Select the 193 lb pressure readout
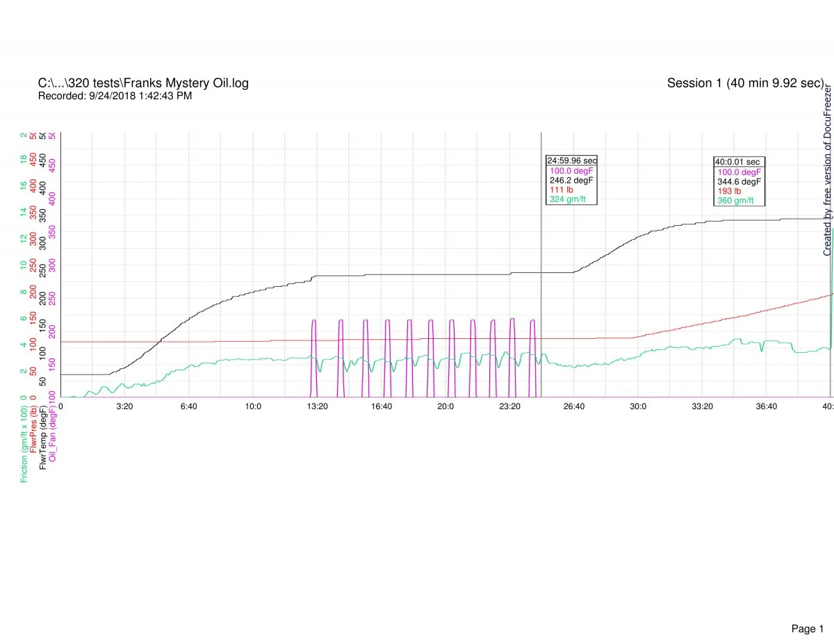 [728, 191]
